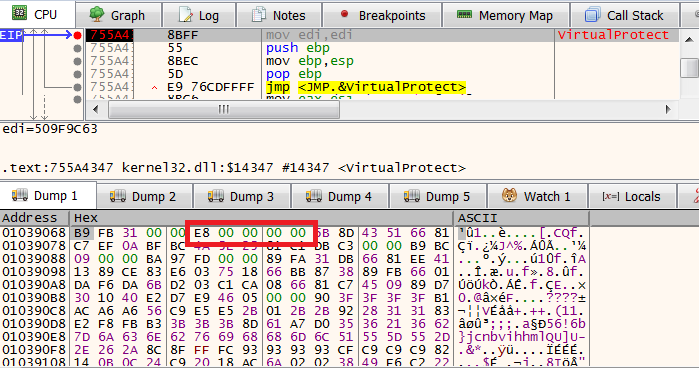Select the push ebp instruction

[298, 48]
